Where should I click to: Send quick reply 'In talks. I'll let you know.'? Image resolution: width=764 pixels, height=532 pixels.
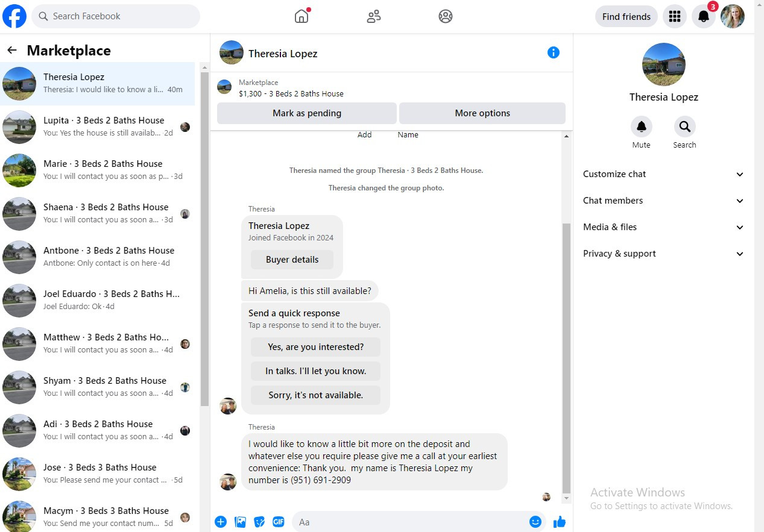(x=315, y=371)
